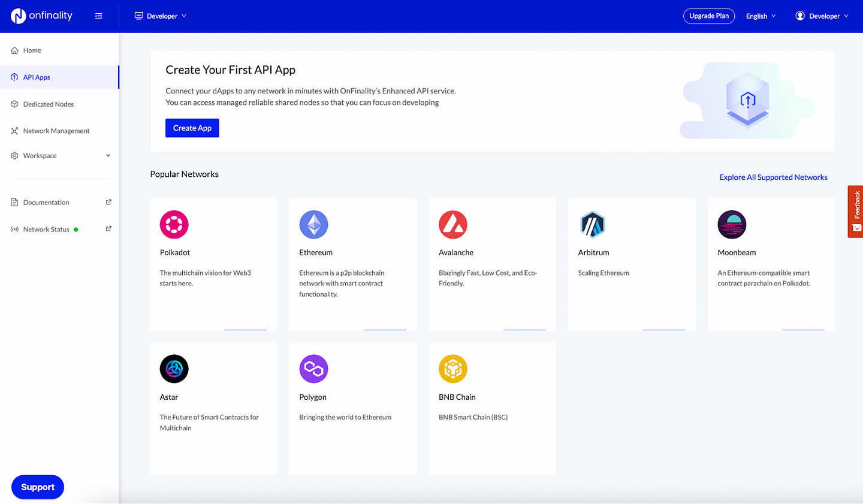863x504 pixels.
Task: Select the BNB Chain card title
Action: click(457, 397)
